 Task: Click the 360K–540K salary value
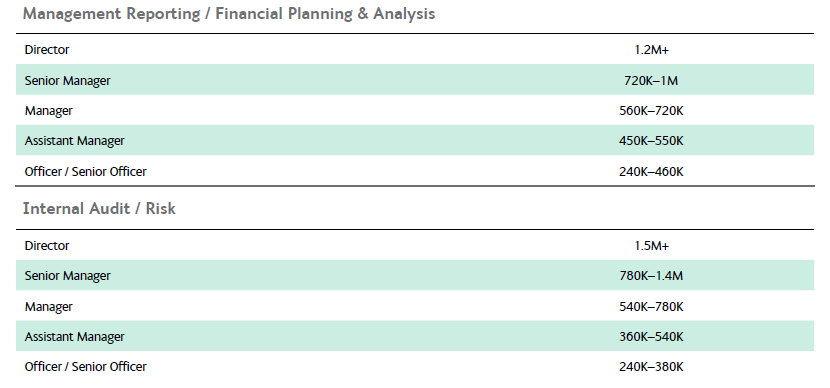[651, 337]
